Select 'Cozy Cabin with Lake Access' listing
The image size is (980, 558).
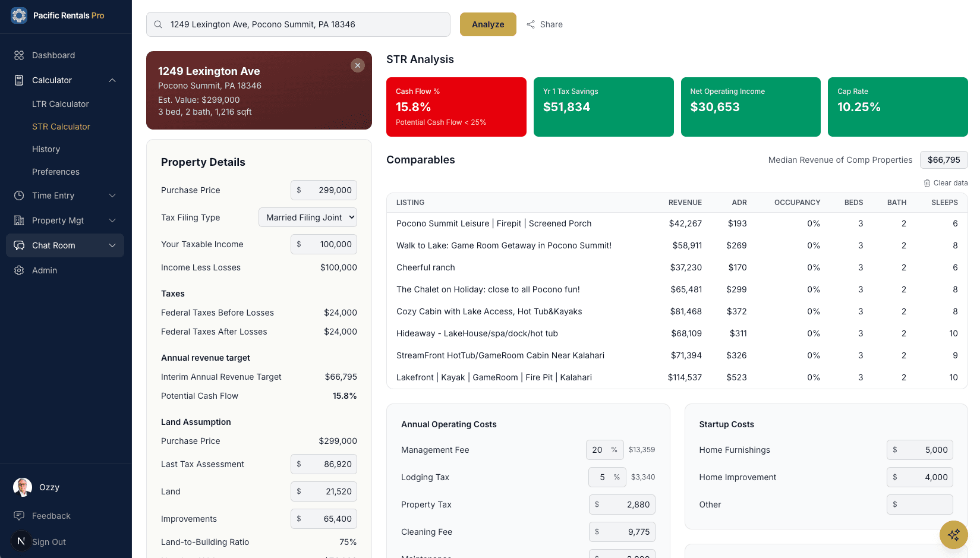(677, 311)
